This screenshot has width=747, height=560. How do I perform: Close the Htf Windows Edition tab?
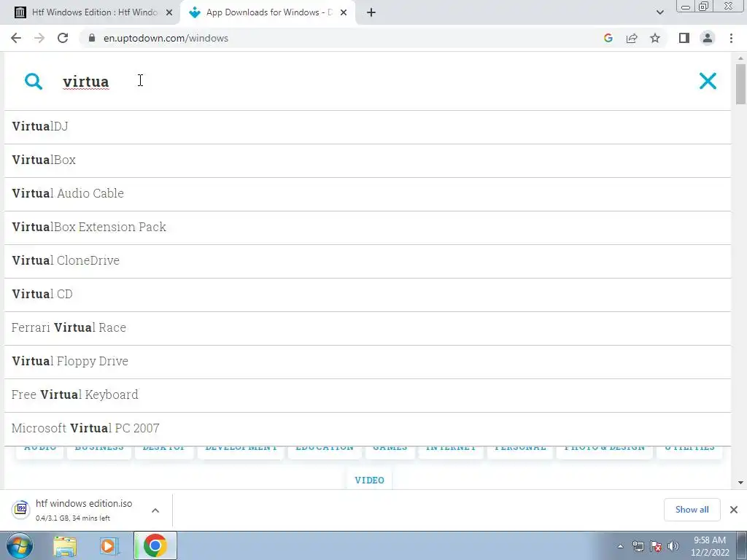169,12
